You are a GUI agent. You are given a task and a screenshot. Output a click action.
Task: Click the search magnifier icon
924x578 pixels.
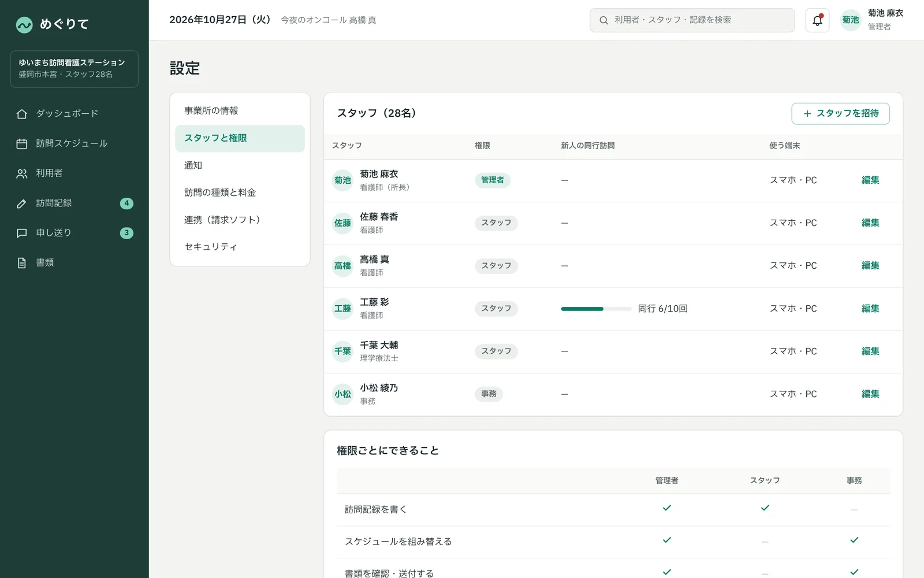pyautogui.click(x=603, y=20)
